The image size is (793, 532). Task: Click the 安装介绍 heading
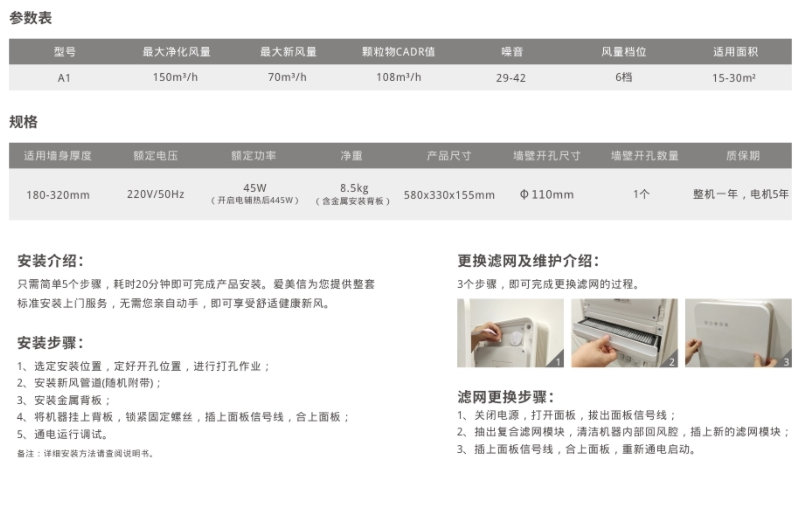[51, 261]
